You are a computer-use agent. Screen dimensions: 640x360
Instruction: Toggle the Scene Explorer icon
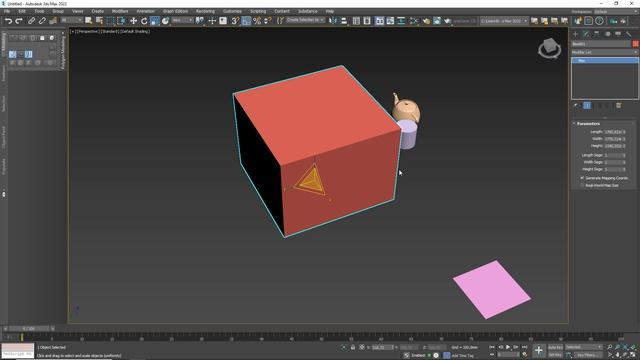click(356, 21)
